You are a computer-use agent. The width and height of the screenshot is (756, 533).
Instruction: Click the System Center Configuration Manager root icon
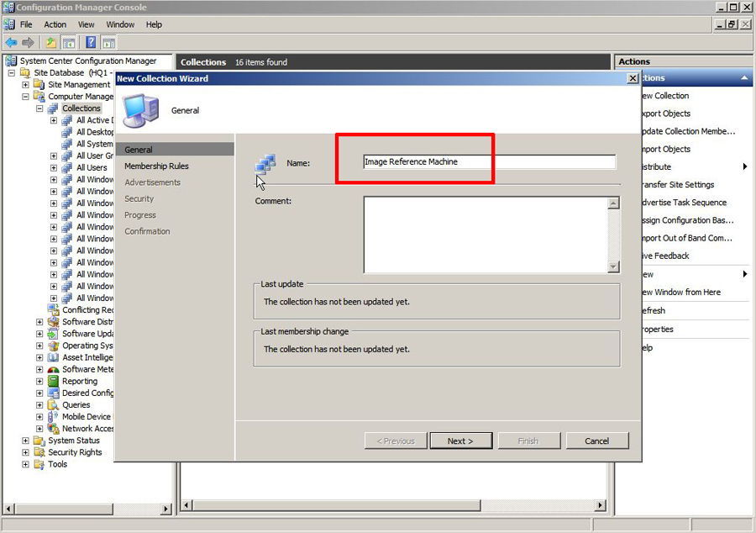(11, 61)
